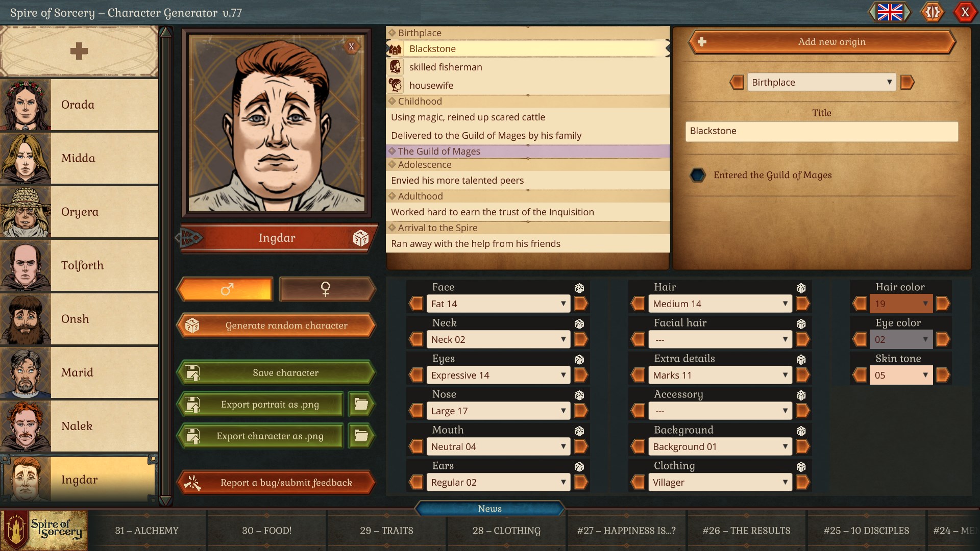Open the Birthplace origin type dropdown
Screen dimensions: 980x551
[821, 82]
